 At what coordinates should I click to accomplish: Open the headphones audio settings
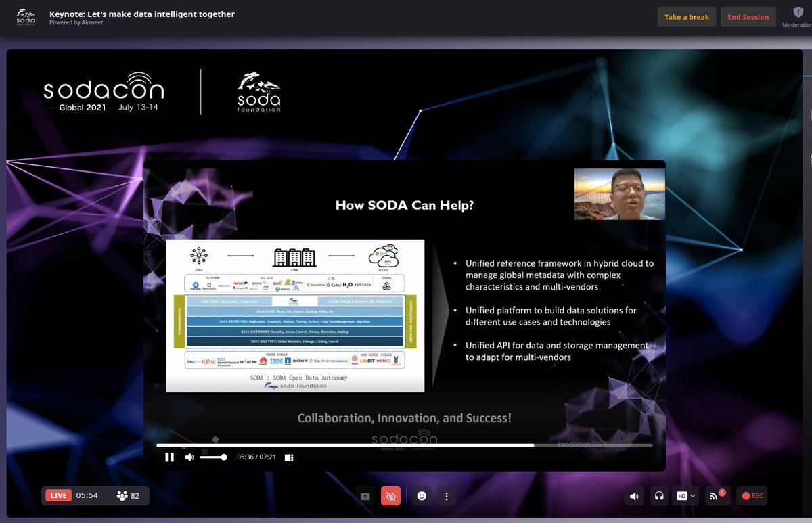point(659,496)
